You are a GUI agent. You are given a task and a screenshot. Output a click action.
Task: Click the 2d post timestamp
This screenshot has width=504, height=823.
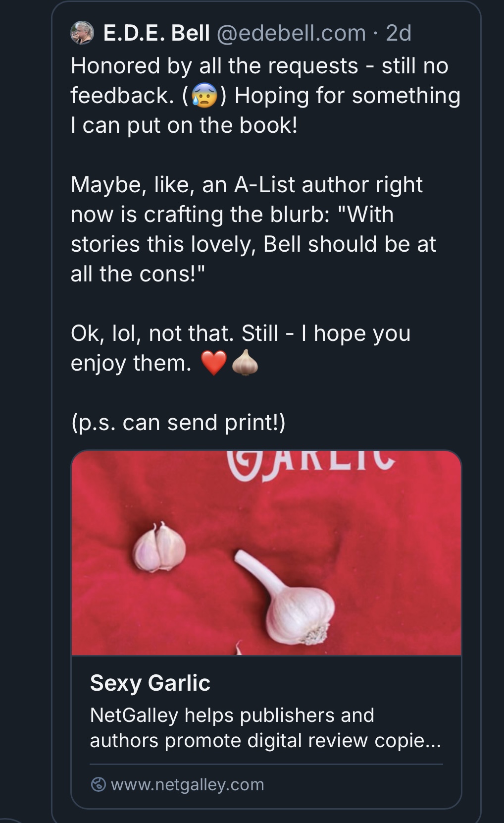pyautogui.click(x=399, y=33)
